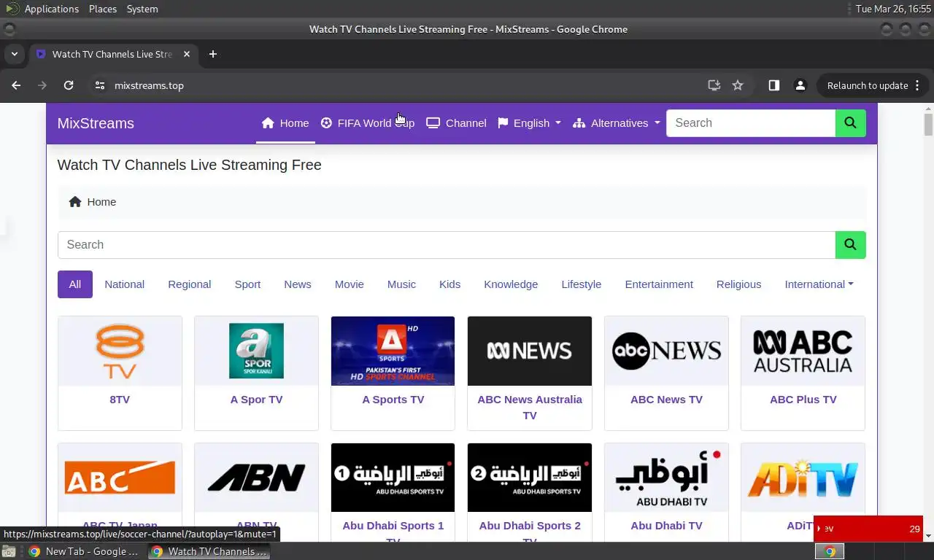Select the Religious category tab
The height and width of the screenshot is (560, 934).
(738, 284)
